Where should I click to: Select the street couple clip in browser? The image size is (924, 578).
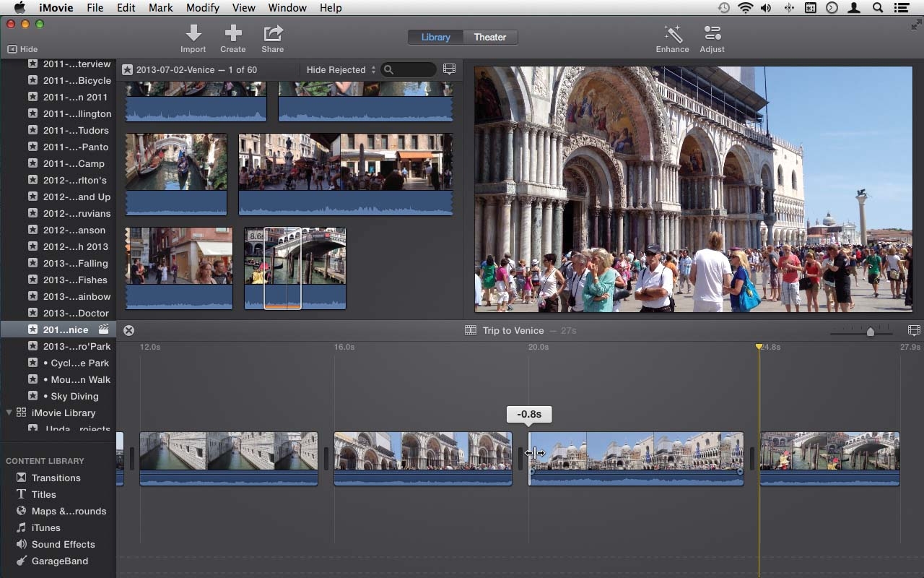[x=179, y=268]
